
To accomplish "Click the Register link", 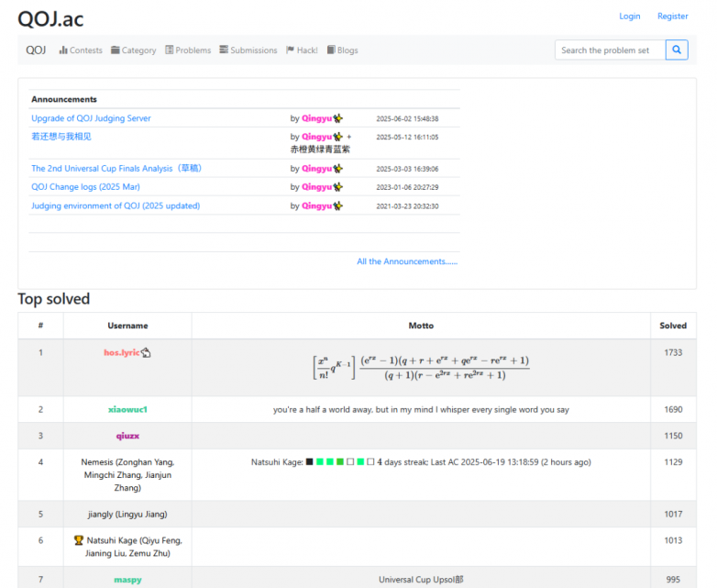I will coord(672,17).
